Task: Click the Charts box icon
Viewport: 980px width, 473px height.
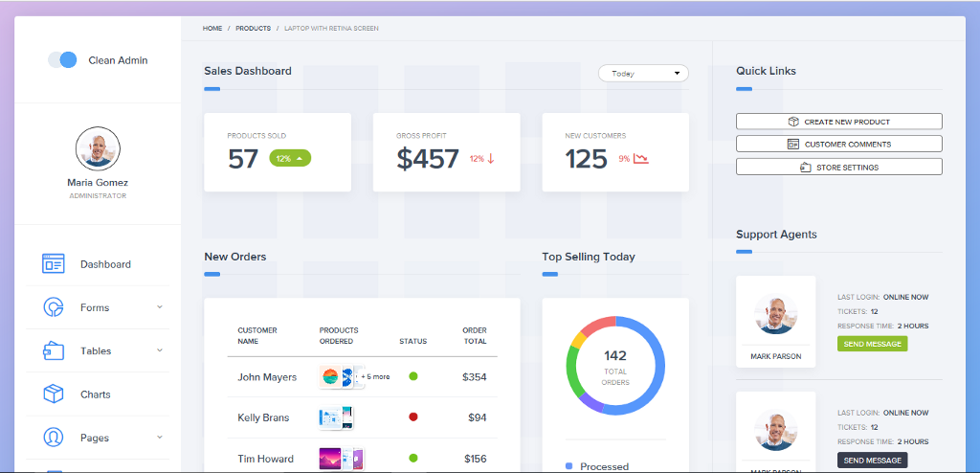Action: coord(53,394)
